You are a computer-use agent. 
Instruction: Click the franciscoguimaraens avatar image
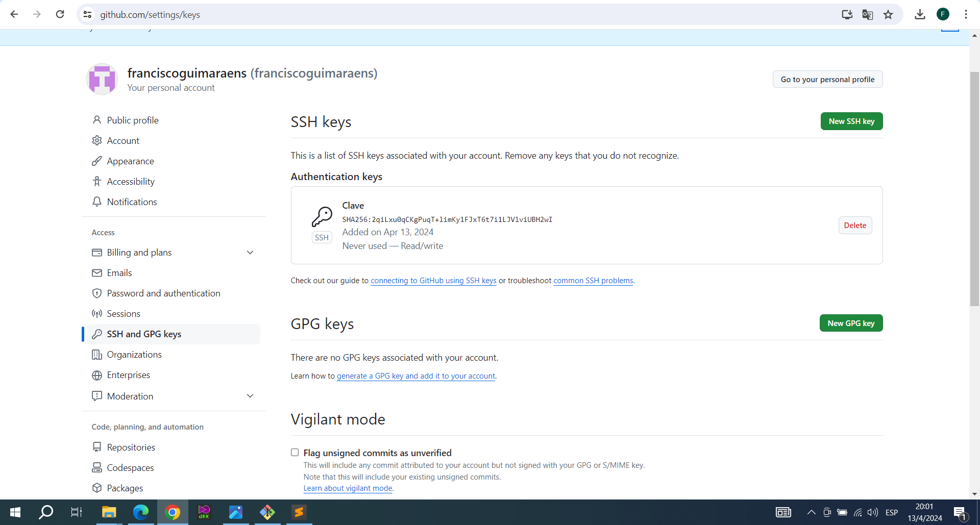pyautogui.click(x=102, y=79)
